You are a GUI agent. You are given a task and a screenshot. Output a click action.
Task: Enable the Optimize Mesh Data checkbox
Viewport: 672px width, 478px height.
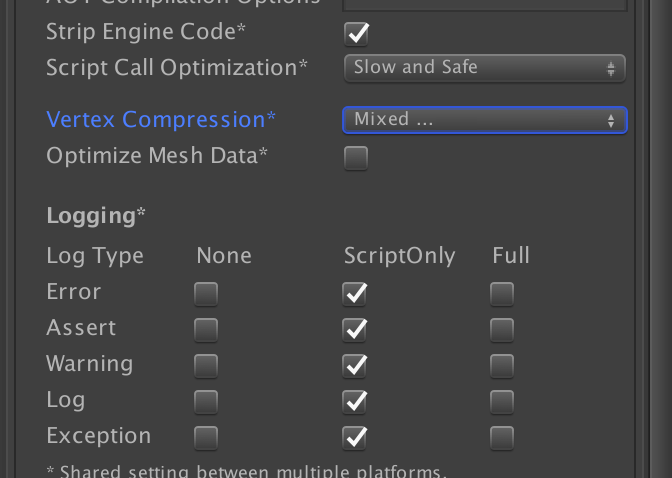click(x=356, y=158)
